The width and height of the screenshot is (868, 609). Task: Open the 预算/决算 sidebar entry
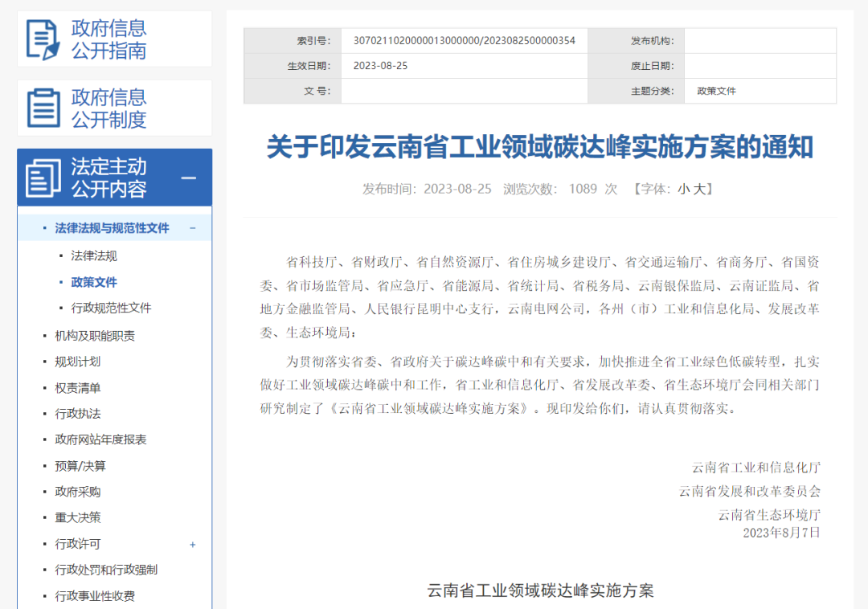coord(80,466)
